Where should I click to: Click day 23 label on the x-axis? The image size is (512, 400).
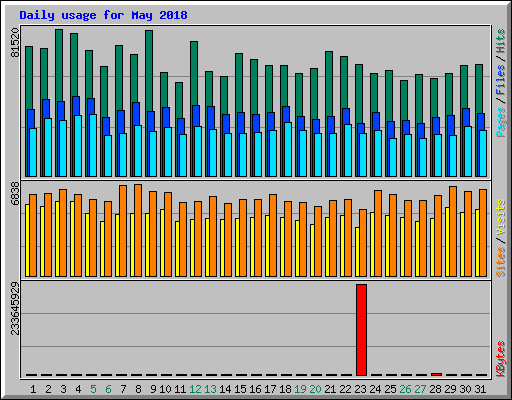coord(360,389)
